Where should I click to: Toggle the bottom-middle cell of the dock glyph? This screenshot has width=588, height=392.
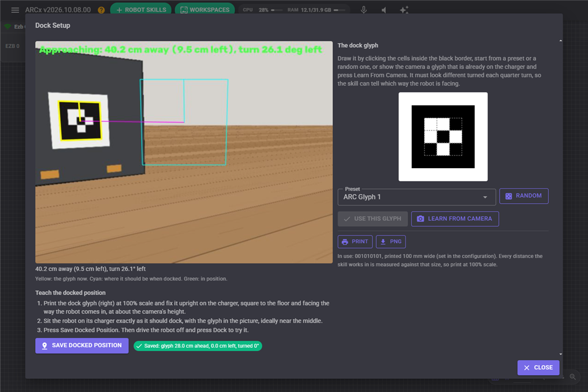pos(443,149)
